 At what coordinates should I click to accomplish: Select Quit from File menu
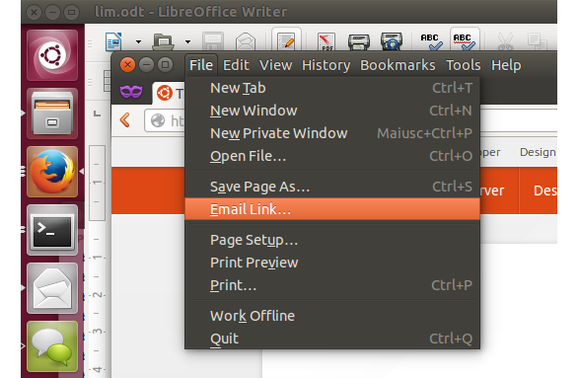pos(332,338)
